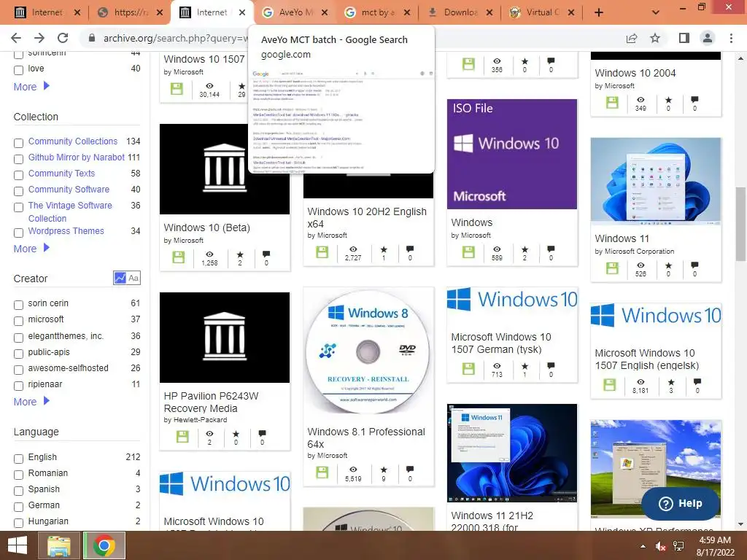
Task: Check the Community Texts checkbox
Action: pos(18,175)
